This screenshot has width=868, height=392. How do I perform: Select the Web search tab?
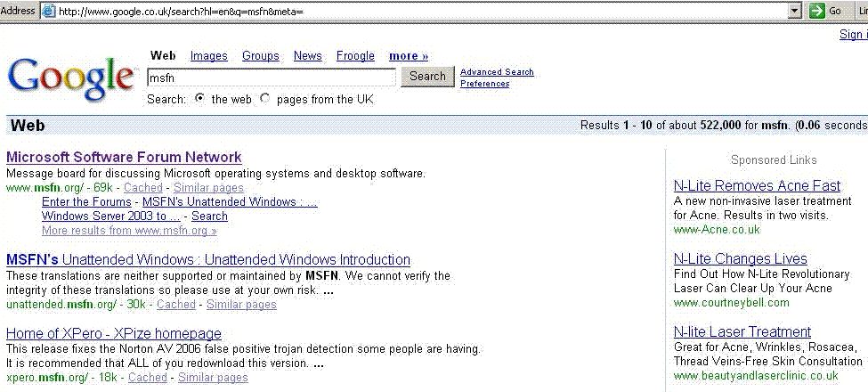[x=163, y=55]
